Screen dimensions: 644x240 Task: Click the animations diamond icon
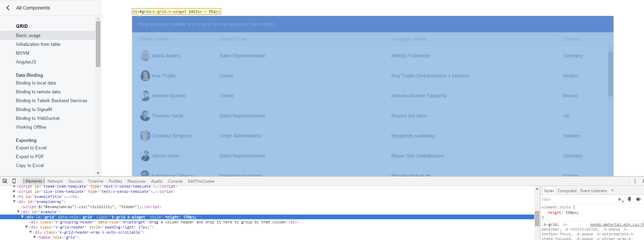click(638, 200)
